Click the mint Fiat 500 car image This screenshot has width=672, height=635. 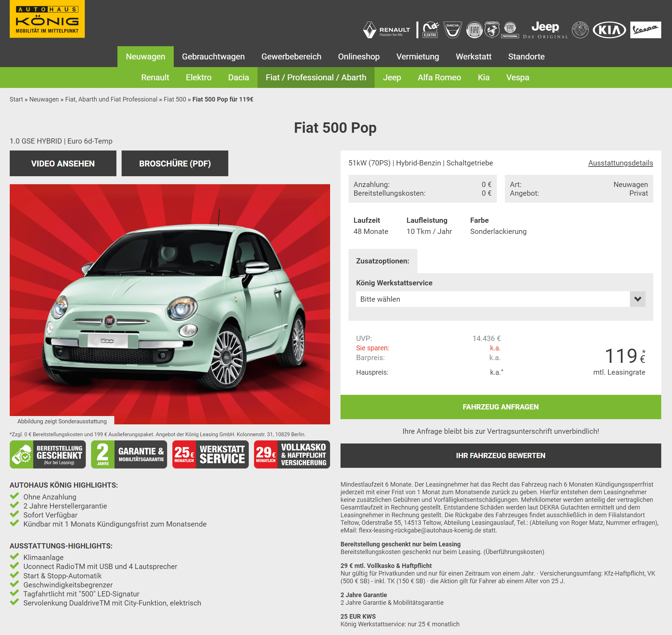coord(170,304)
